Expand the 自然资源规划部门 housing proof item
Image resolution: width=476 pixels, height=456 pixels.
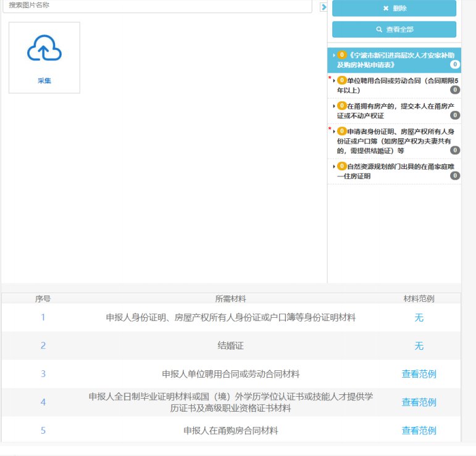(334, 167)
